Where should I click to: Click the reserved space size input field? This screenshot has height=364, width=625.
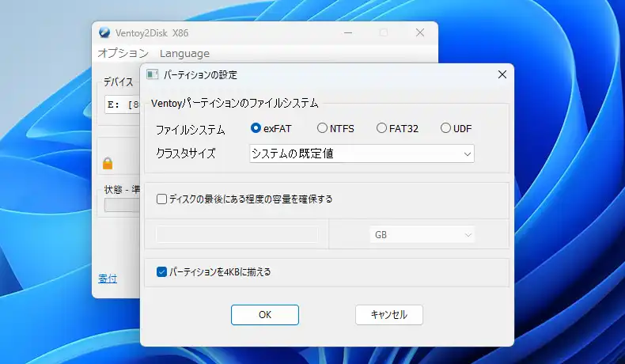pos(237,235)
